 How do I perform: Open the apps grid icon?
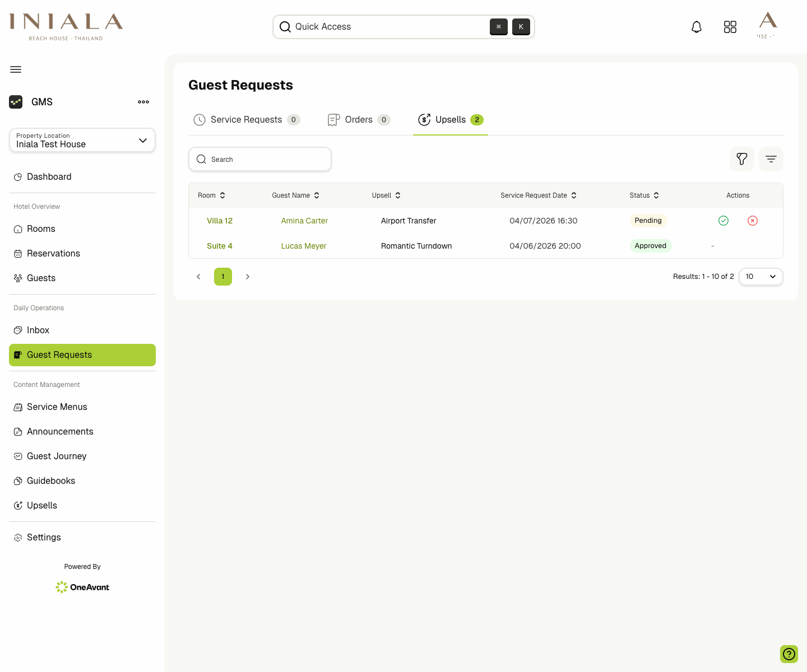[x=730, y=27]
